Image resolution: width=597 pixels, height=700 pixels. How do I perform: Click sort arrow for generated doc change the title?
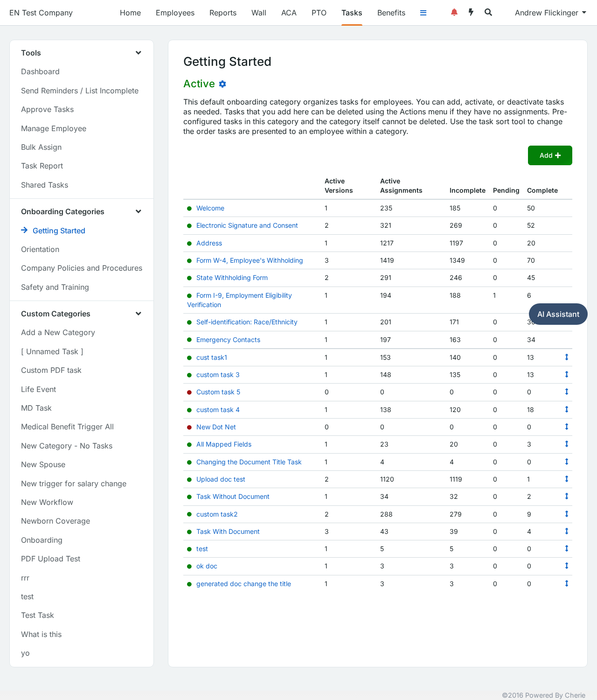click(x=567, y=583)
